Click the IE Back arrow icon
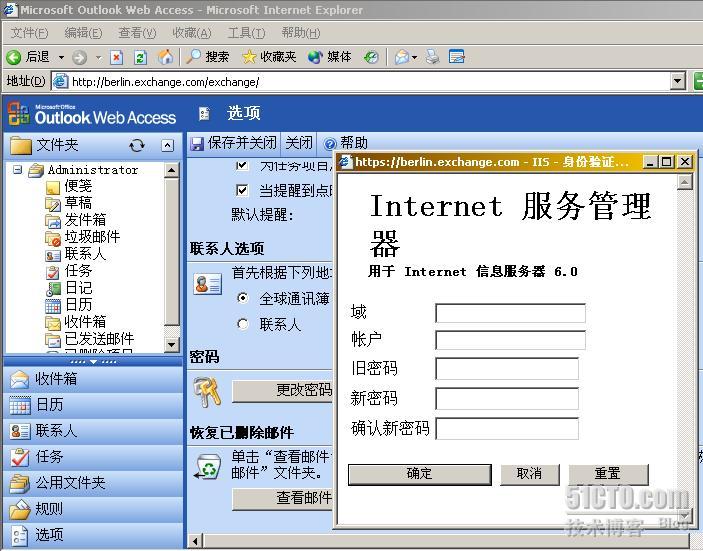The height and width of the screenshot is (551, 703). (14, 57)
